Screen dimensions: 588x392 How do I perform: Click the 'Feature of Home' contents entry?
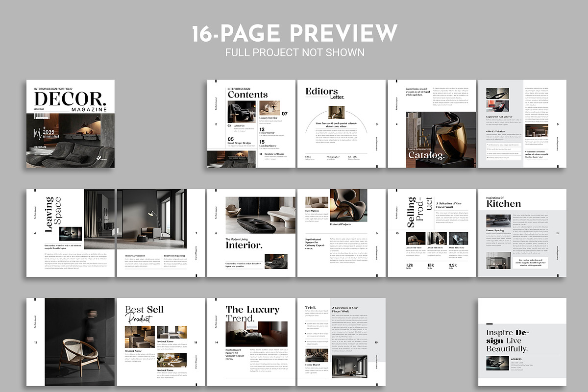[x=274, y=154]
